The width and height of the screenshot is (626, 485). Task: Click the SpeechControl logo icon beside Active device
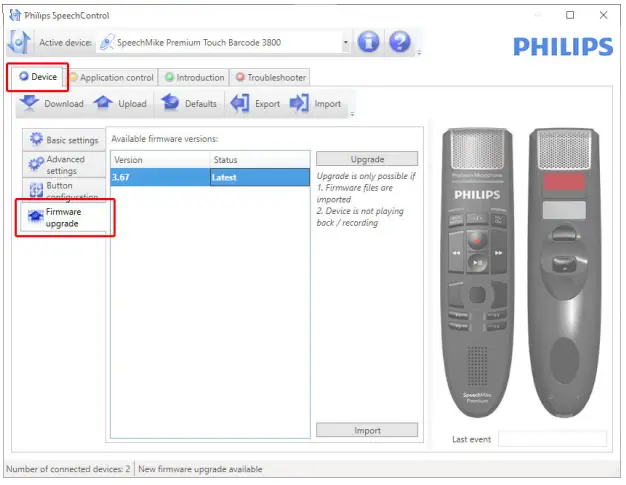19,42
